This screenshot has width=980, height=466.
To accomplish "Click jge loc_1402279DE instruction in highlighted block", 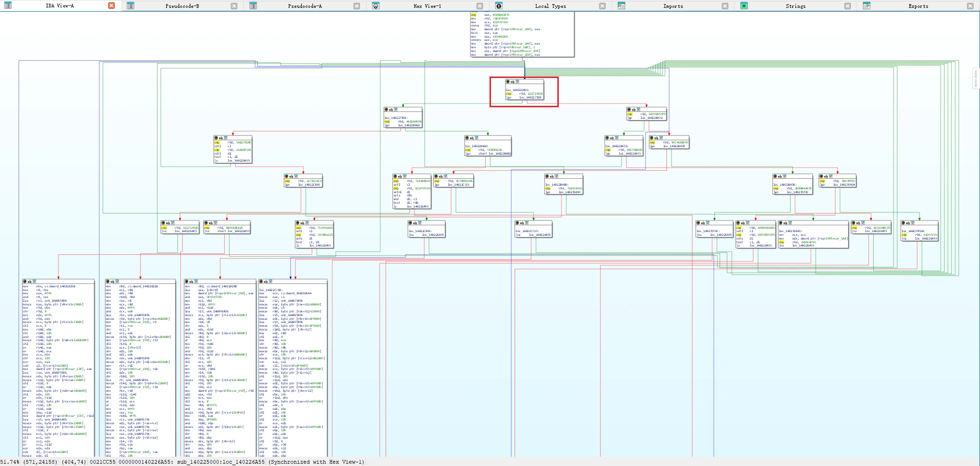I will pyautogui.click(x=524, y=97).
